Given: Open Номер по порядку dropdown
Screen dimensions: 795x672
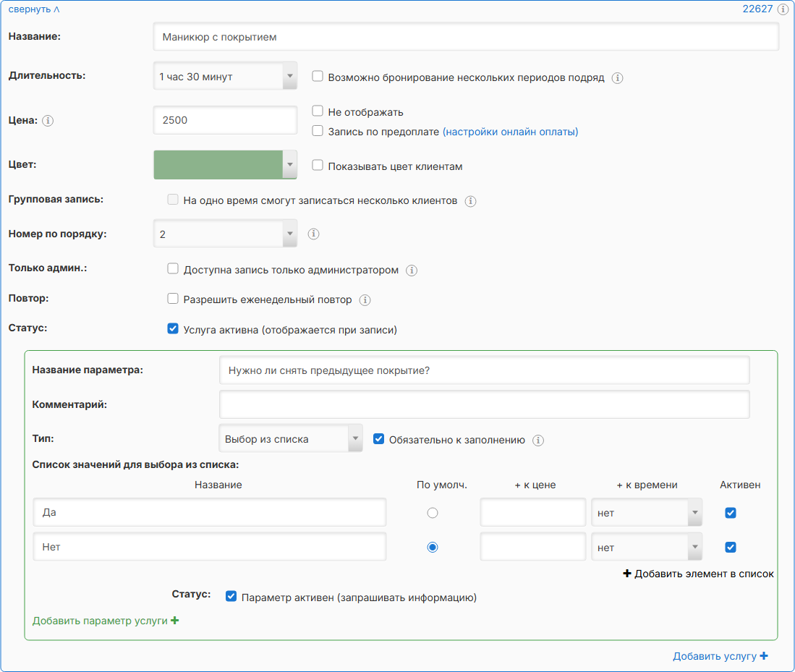Looking at the screenshot, I should pyautogui.click(x=225, y=234).
